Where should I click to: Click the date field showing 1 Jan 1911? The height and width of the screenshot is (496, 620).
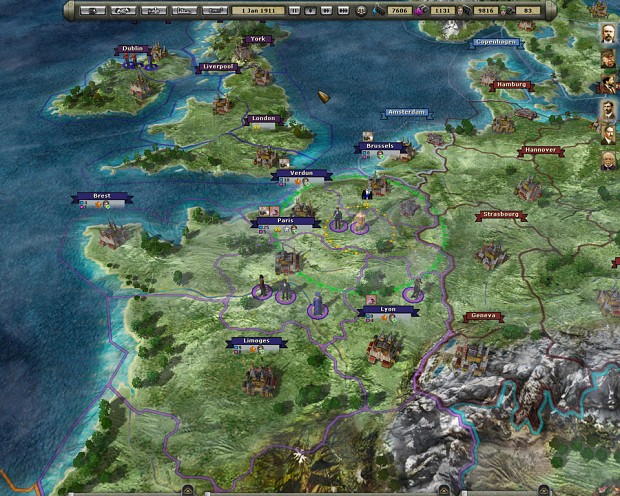258,11
